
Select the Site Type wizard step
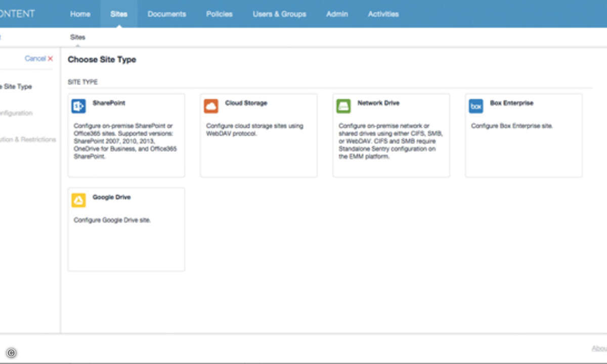[16, 86]
